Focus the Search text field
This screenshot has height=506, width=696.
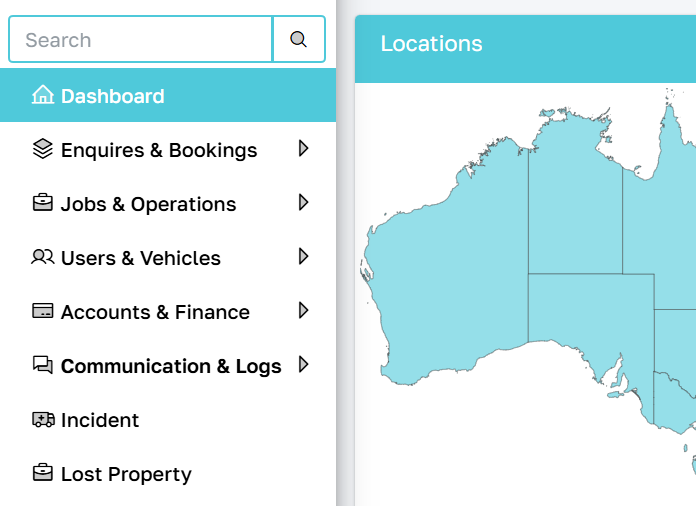click(x=140, y=40)
